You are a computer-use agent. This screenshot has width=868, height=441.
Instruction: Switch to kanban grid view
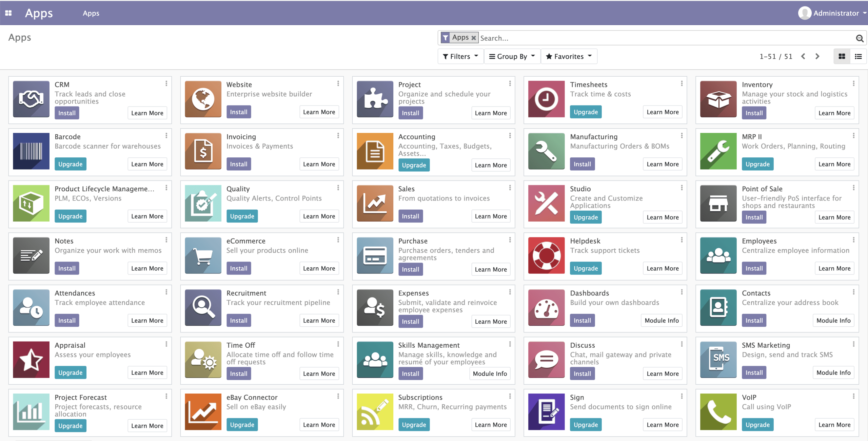click(842, 56)
